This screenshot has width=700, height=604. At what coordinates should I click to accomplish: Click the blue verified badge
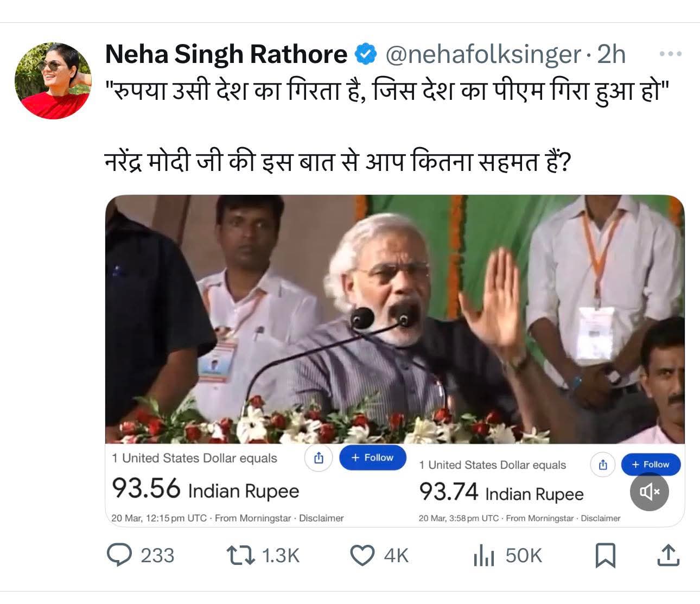click(366, 54)
